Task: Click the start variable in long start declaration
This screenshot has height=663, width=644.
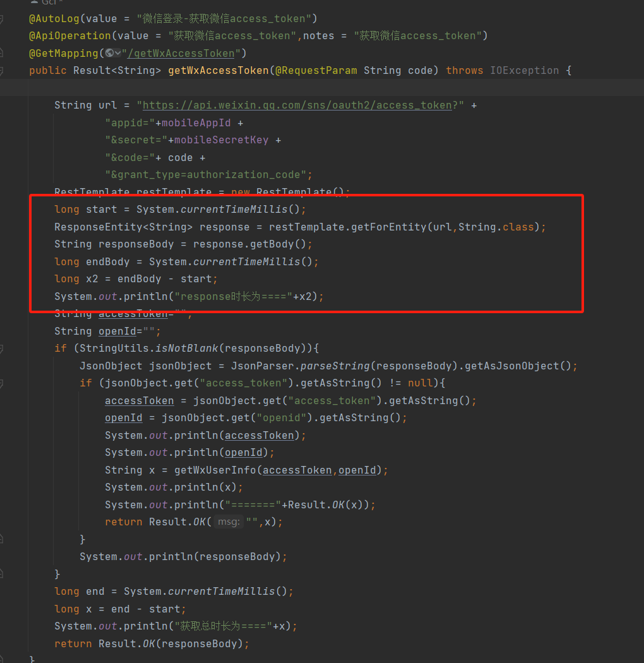Action: click(102, 209)
